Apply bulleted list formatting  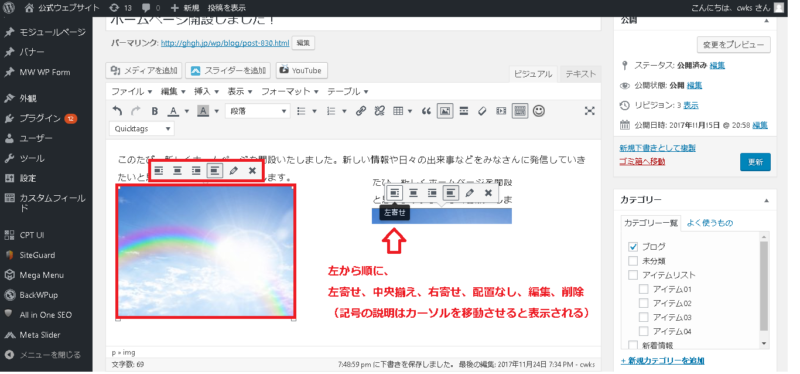click(x=302, y=111)
